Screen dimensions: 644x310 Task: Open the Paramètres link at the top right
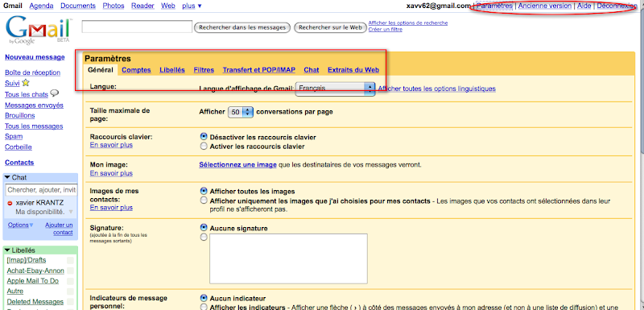(x=494, y=6)
